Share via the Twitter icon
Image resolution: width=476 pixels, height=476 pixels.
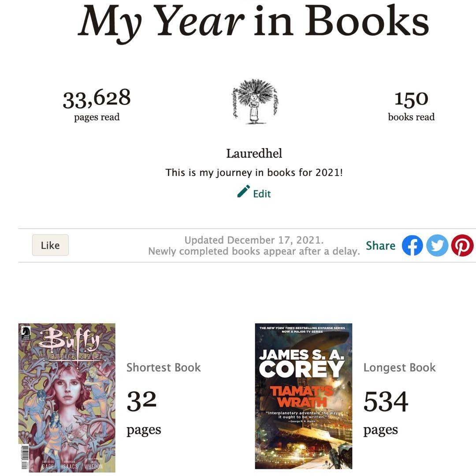[437, 245]
